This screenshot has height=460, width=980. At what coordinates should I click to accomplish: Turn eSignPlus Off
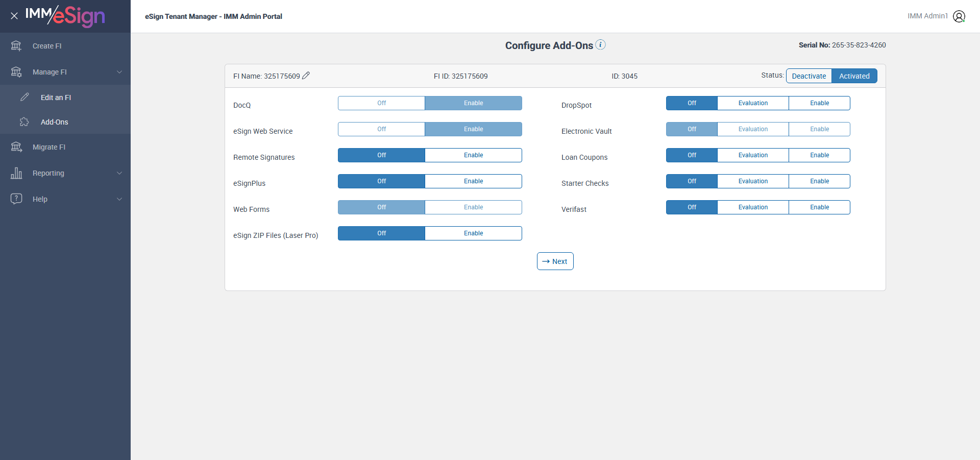coord(381,181)
